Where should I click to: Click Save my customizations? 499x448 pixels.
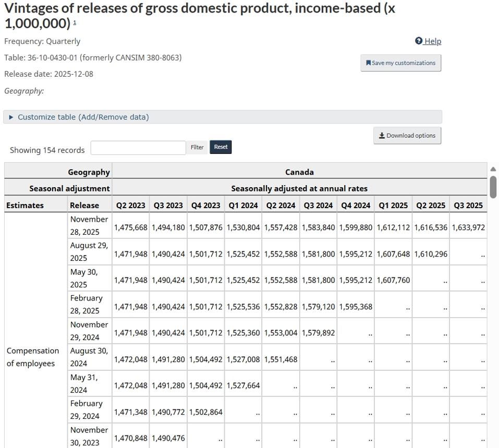[400, 63]
